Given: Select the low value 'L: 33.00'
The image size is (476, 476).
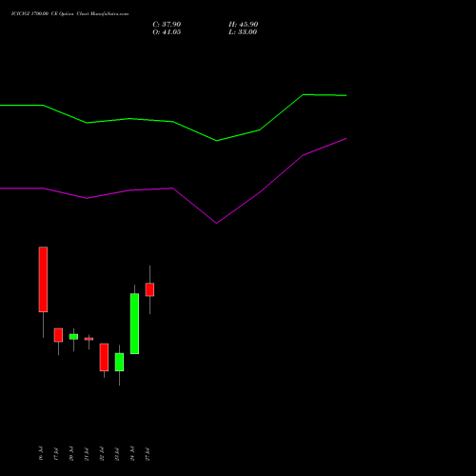Looking at the screenshot, I should pos(243,32).
